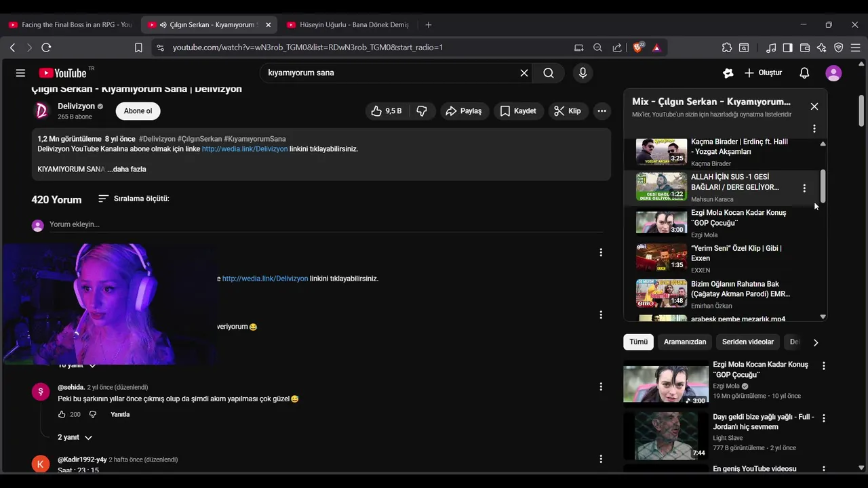
Task: Open menu for Ezgi Mola recommended video
Action: 824,366
